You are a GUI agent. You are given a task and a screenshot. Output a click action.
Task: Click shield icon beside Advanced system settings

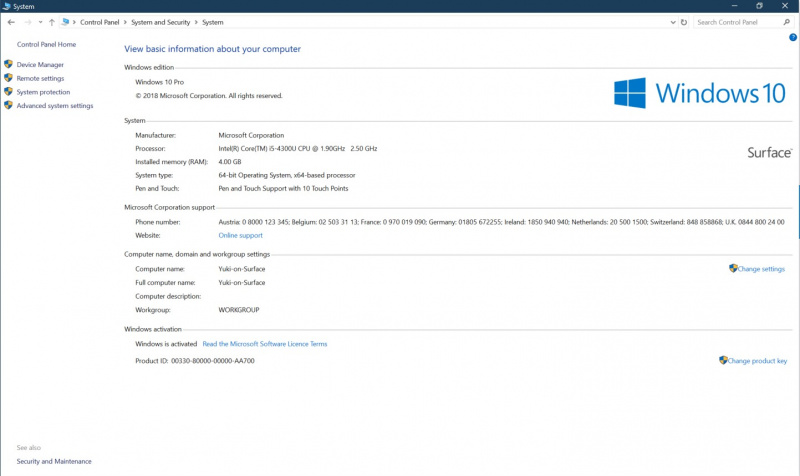[x=8, y=105]
